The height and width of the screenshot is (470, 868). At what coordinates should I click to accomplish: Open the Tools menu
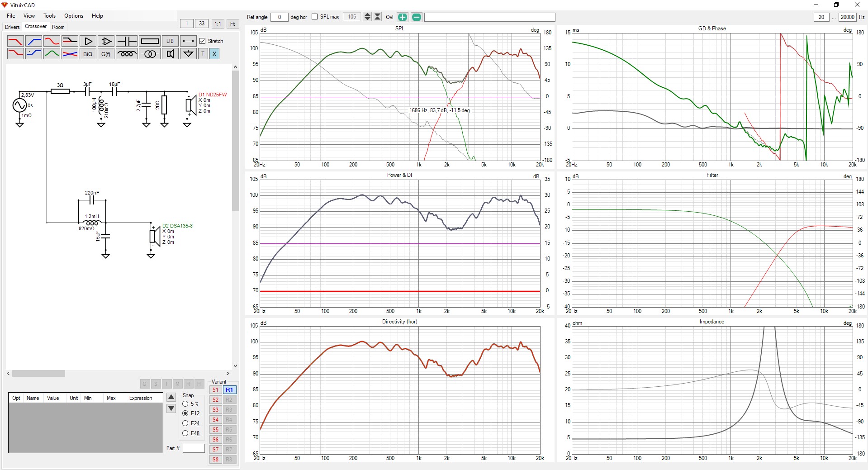tap(50, 16)
